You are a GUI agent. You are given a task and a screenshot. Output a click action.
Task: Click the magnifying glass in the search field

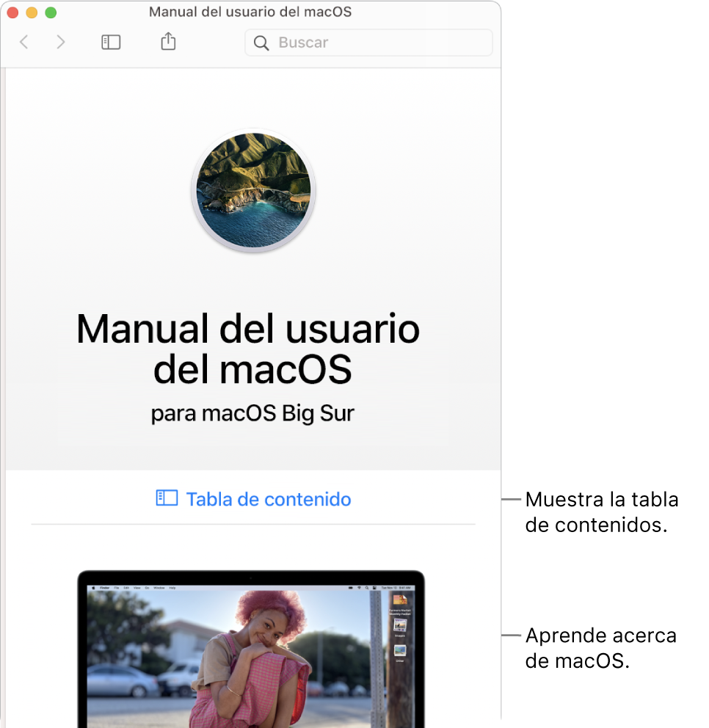click(261, 43)
